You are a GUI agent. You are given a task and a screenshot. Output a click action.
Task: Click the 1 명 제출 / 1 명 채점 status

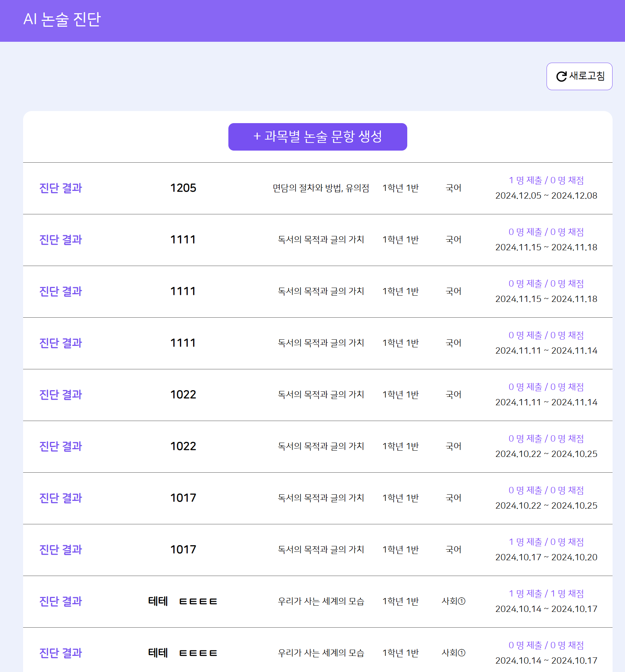(546, 594)
